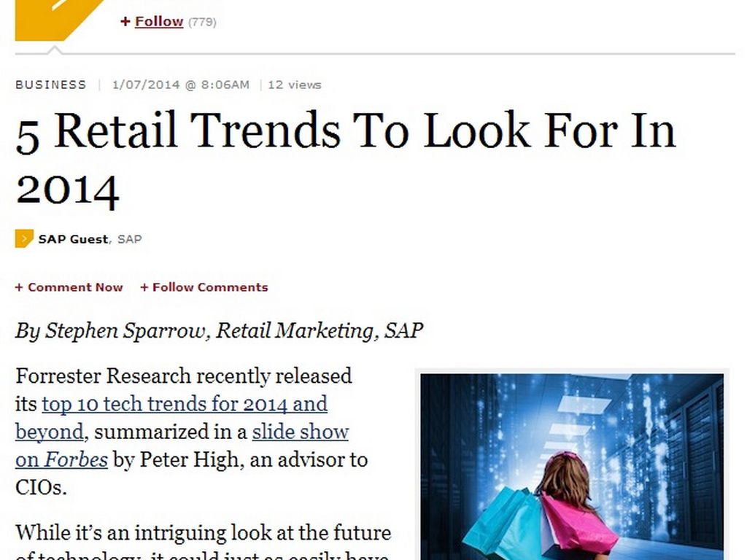Click the small yellow icon beside SAP Guest
Screen dimensions: 747x560
point(24,238)
